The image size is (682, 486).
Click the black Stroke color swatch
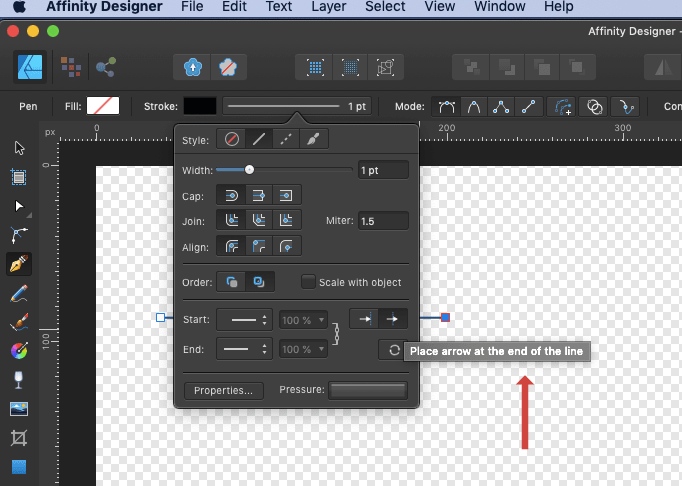coord(199,105)
